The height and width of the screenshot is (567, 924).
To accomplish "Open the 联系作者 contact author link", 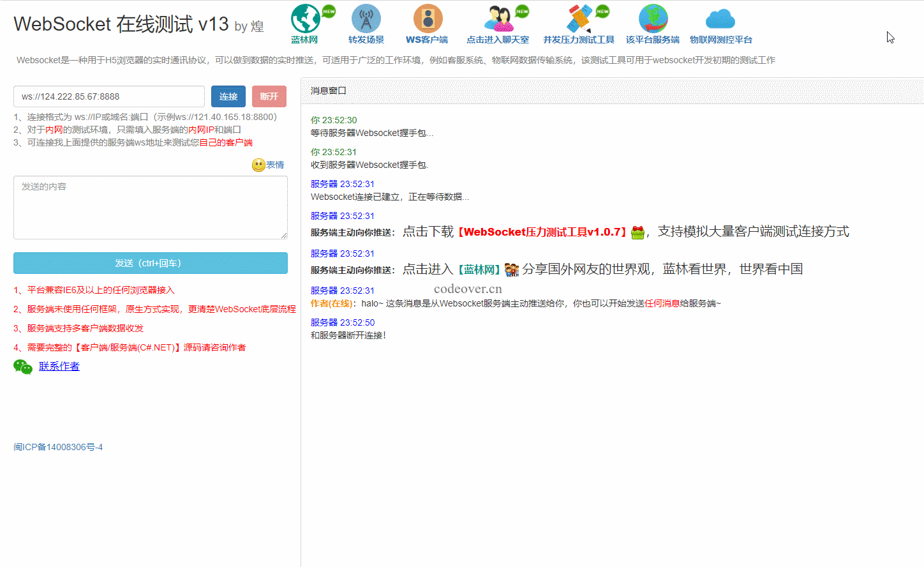I will (59, 367).
